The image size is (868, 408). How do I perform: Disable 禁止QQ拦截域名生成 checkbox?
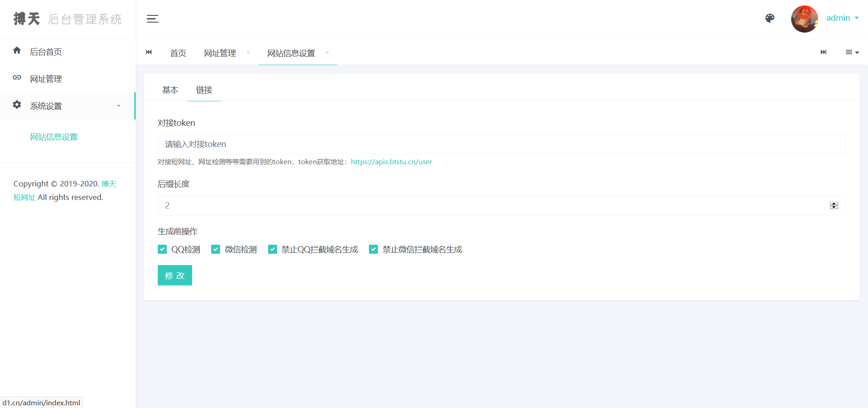(273, 249)
